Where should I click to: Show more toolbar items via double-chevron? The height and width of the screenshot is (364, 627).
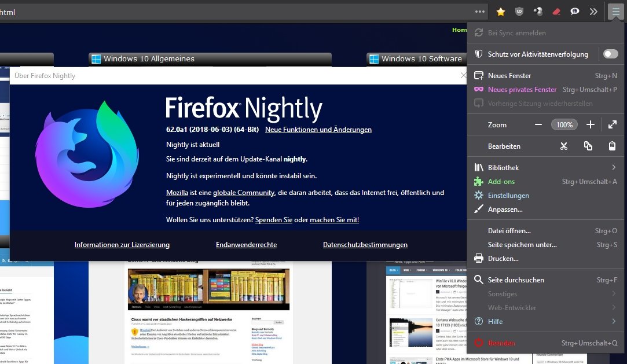[593, 12]
